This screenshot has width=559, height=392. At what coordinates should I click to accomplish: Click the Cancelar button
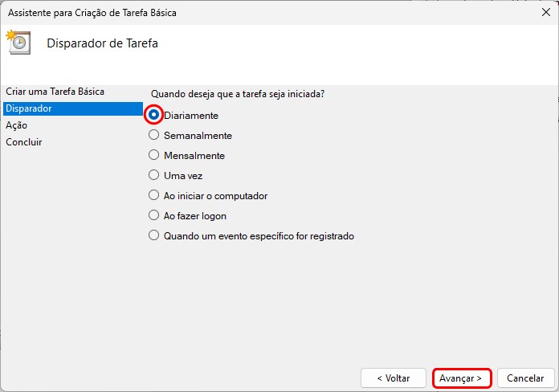click(x=526, y=378)
